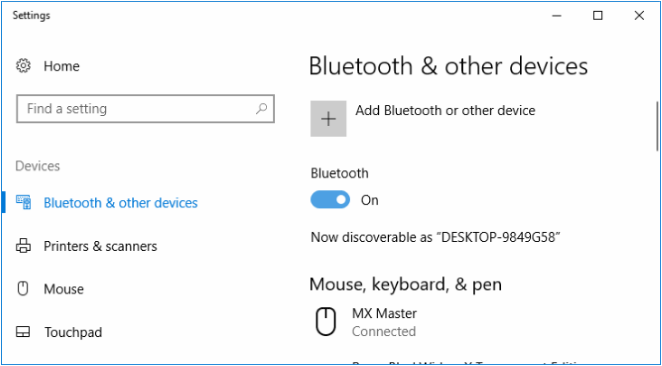Screen dimensions: 662x366
Task: Click the MX Master mouse device icon
Action: tap(326, 322)
